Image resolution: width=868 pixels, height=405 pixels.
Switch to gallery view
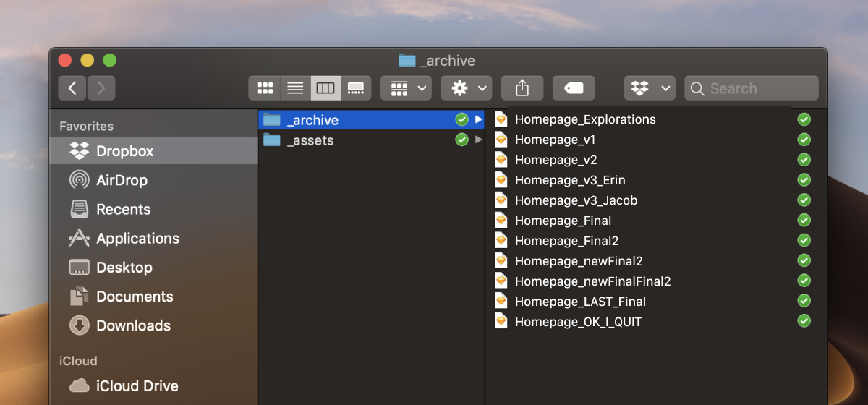point(356,88)
